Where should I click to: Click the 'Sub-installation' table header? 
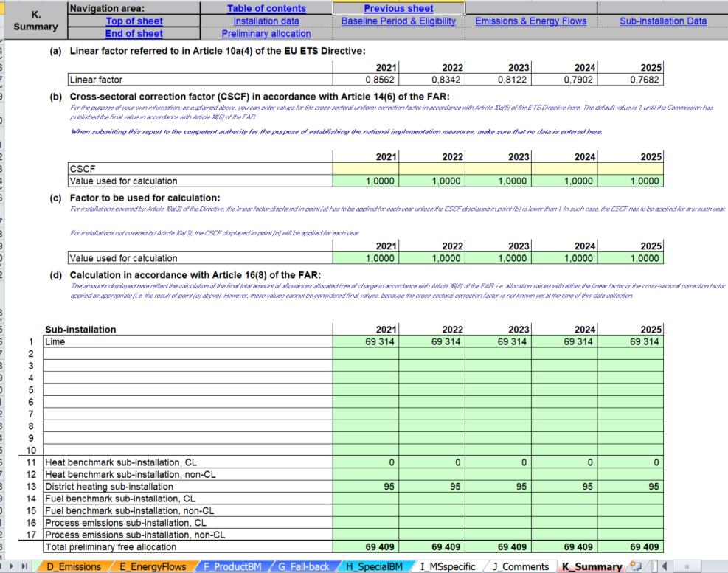click(x=80, y=329)
